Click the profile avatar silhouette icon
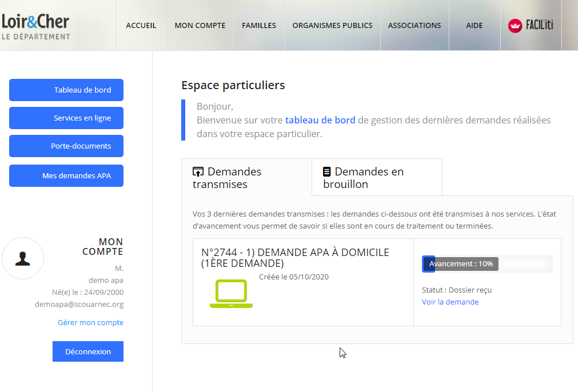The height and width of the screenshot is (392, 578). point(23,258)
